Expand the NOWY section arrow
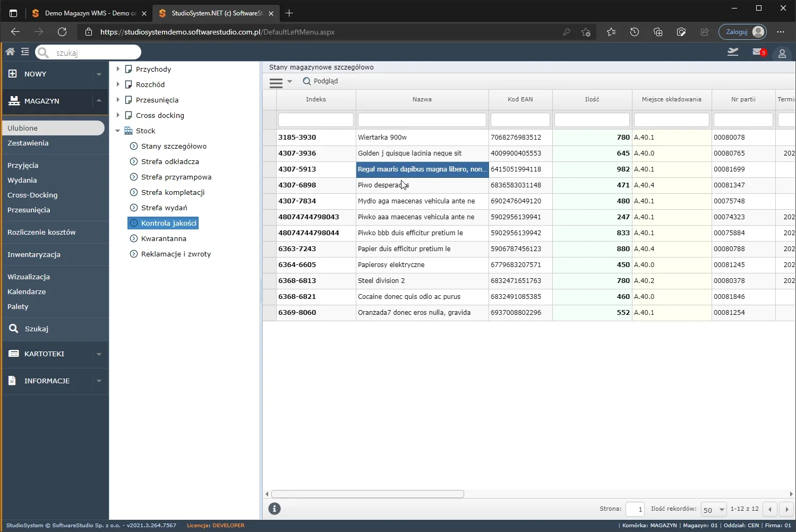The height and width of the screenshot is (532, 796). click(x=99, y=74)
